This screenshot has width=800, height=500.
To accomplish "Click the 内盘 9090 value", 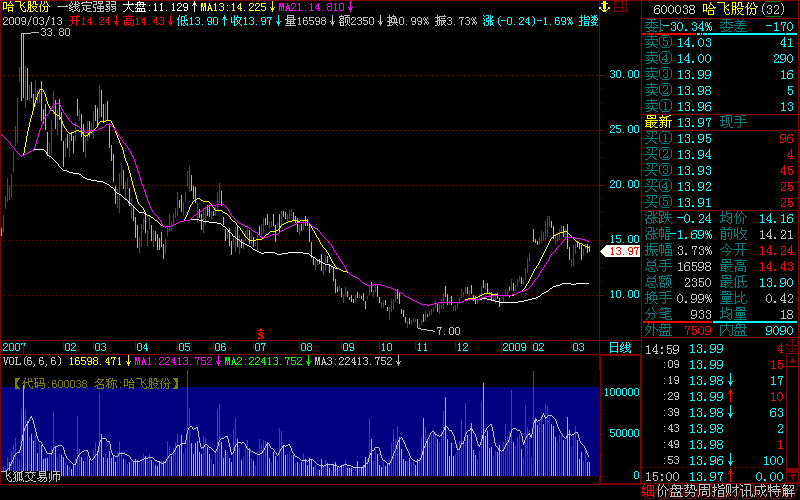I will point(780,330).
